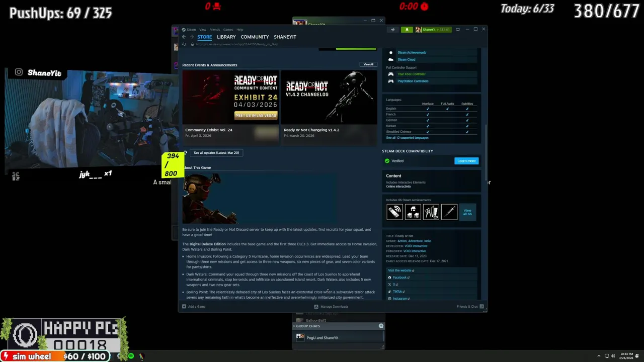This screenshot has width=644, height=362.
Task: Click See all updates button
Action: (216, 152)
